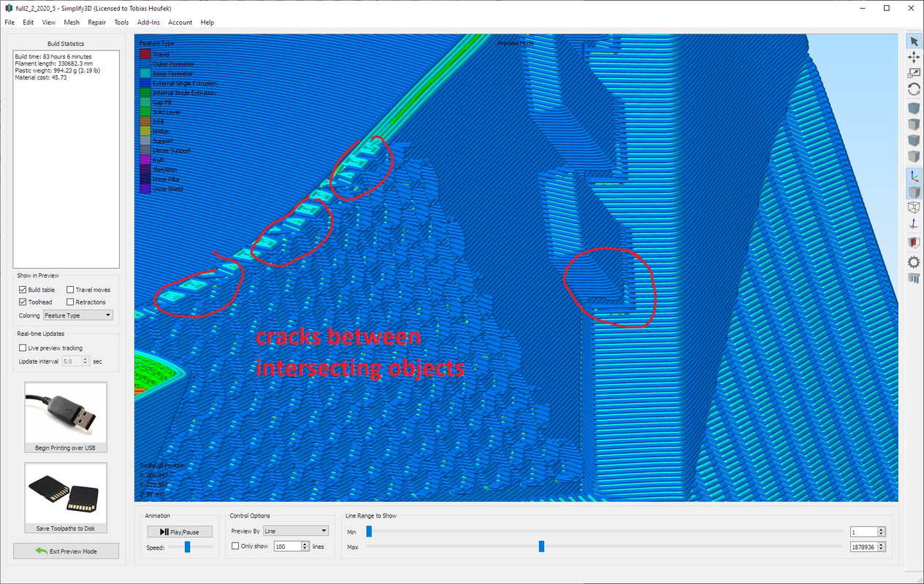Switch to the default isometric view cube

[913, 108]
